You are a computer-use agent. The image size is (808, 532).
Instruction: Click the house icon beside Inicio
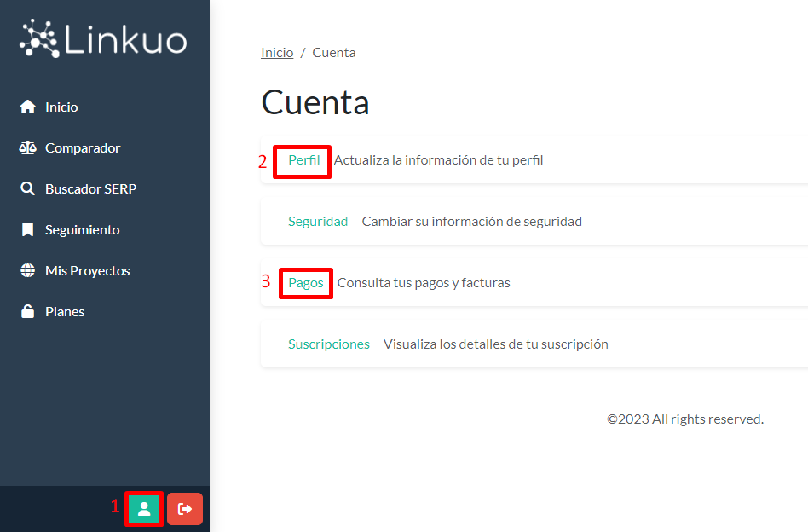[x=27, y=107]
